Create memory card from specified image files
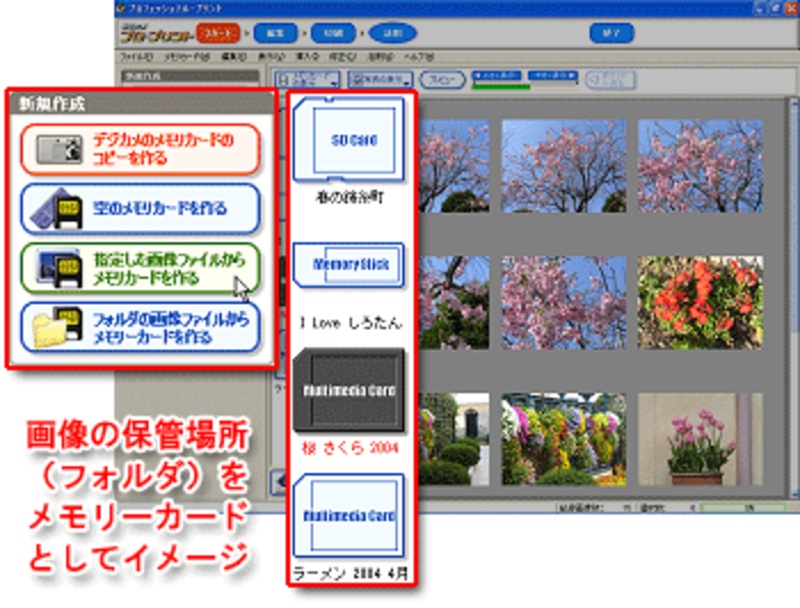Viewport: 800px width, 608px height. pyautogui.click(x=140, y=268)
